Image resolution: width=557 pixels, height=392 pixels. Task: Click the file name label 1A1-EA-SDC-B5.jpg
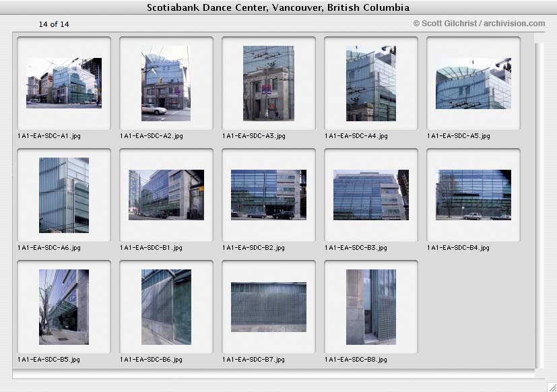click(x=48, y=360)
